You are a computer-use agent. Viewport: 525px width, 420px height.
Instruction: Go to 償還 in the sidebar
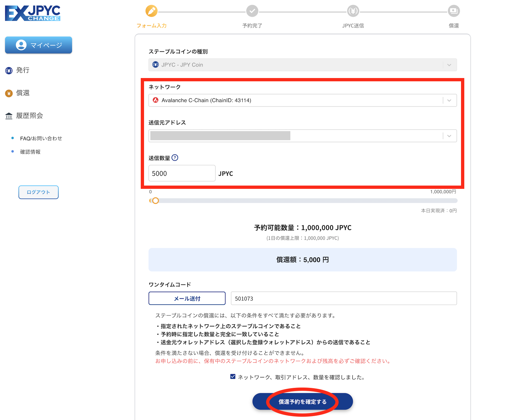22,93
